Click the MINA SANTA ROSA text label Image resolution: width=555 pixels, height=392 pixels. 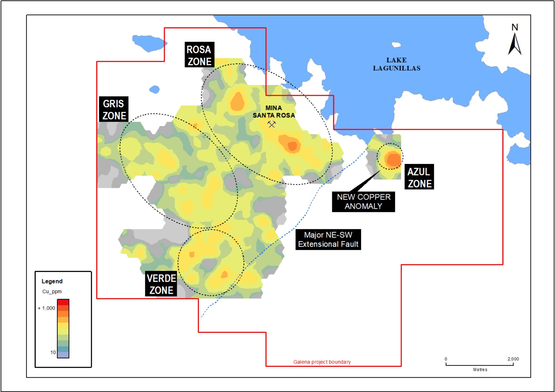coord(274,111)
